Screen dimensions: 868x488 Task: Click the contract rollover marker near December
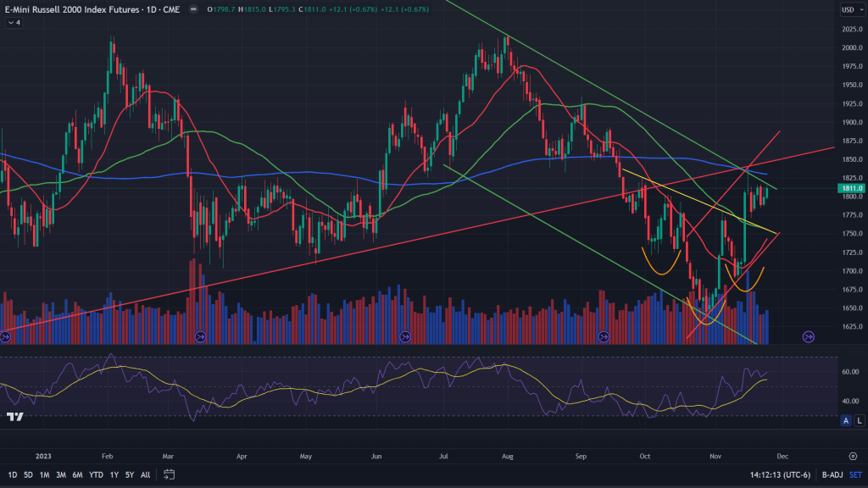pos(808,336)
